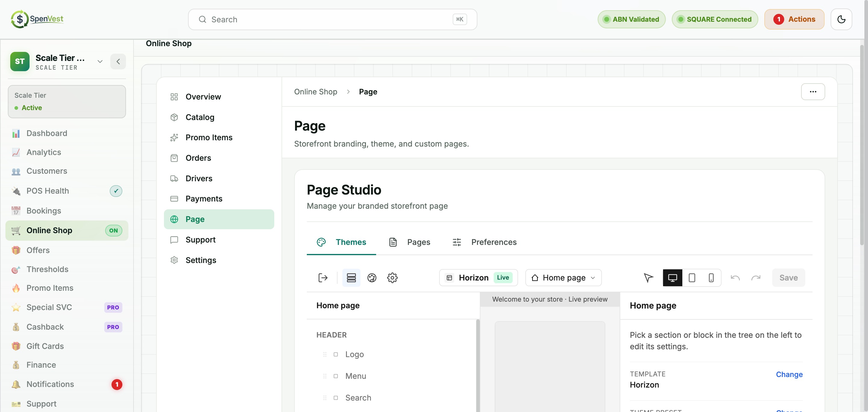Select the sections layout icon
This screenshot has height=412, width=868.
(x=351, y=278)
